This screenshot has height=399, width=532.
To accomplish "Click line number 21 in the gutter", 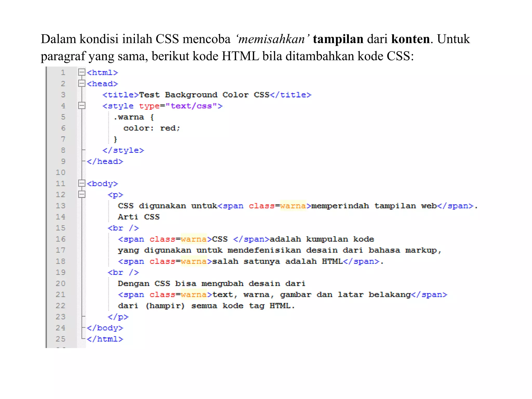I will 61,294.
